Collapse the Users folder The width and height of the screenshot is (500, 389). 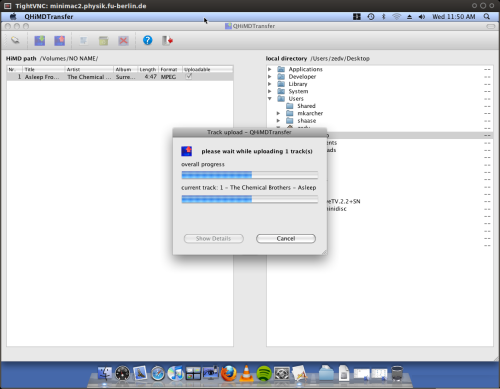tap(270, 99)
